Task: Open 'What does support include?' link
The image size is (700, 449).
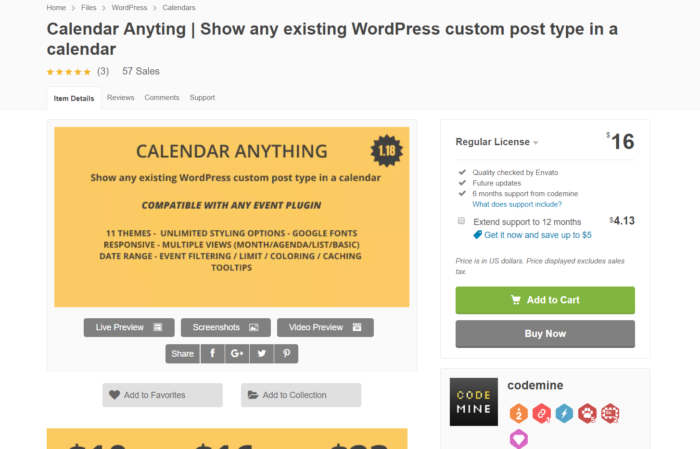Action: pos(517,204)
